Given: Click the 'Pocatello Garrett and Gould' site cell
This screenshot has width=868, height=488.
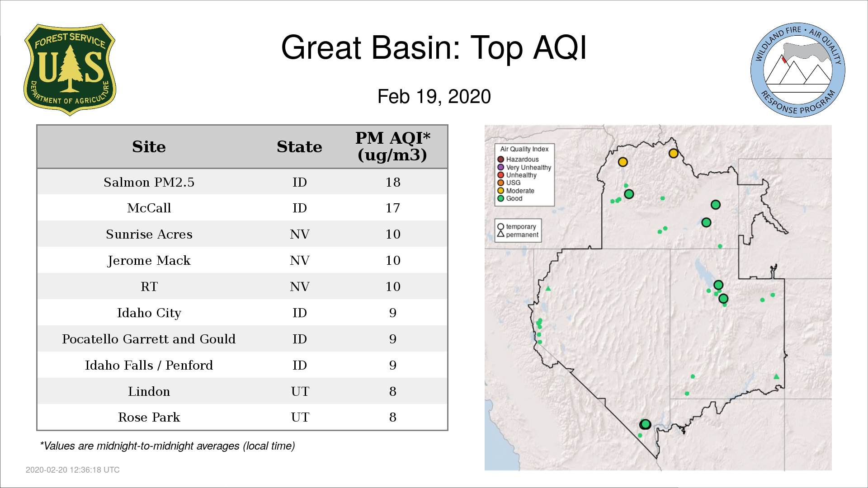Looking at the screenshot, I should pyautogui.click(x=149, y=339).
